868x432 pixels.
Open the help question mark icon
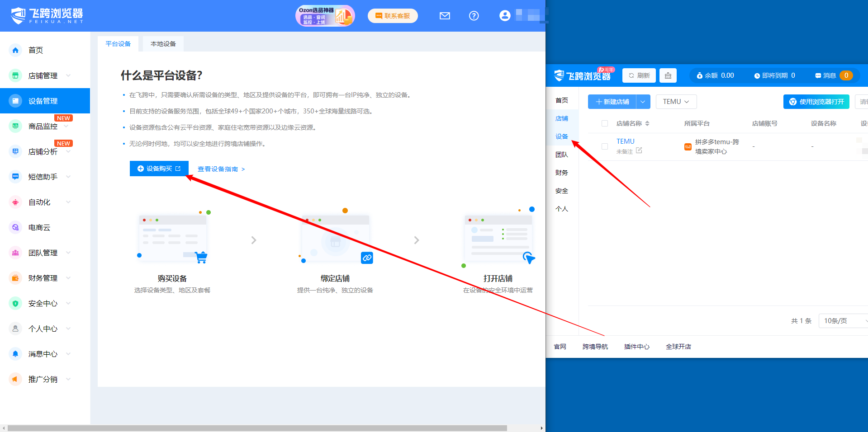pyautogui.click(x=474, y=16)
